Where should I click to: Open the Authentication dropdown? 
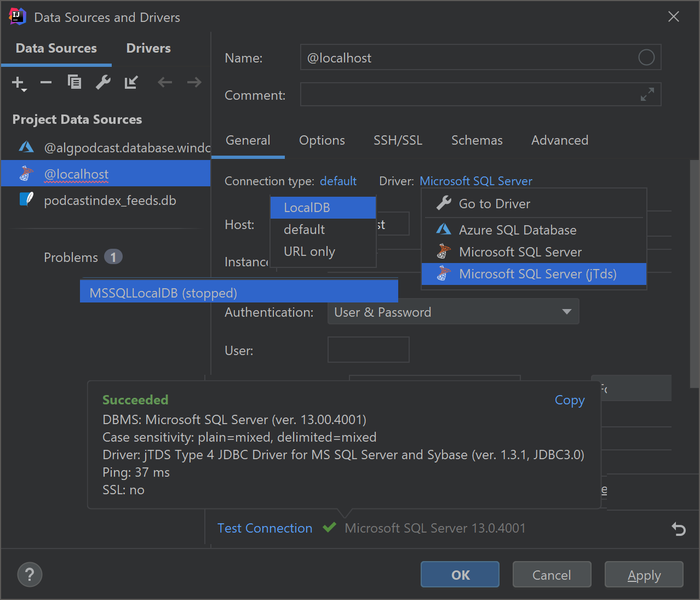click(x=453, y=312)
